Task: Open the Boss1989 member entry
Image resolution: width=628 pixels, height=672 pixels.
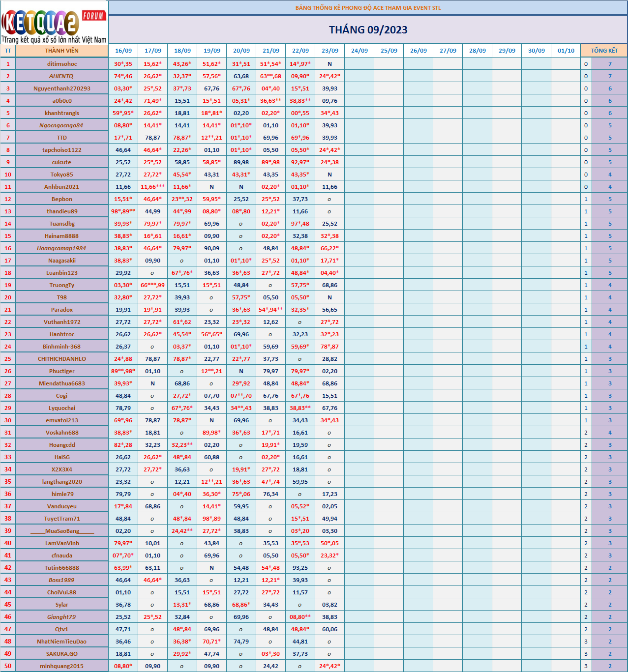Action: coord(61,580)
